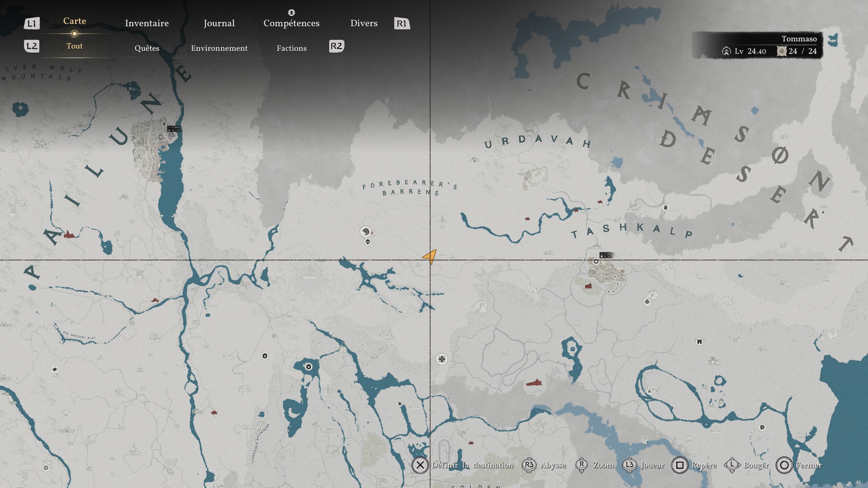Click the R1 next-tab button
Screen dimensions: 868x488
pyautogui.click(x=402, y=23)
